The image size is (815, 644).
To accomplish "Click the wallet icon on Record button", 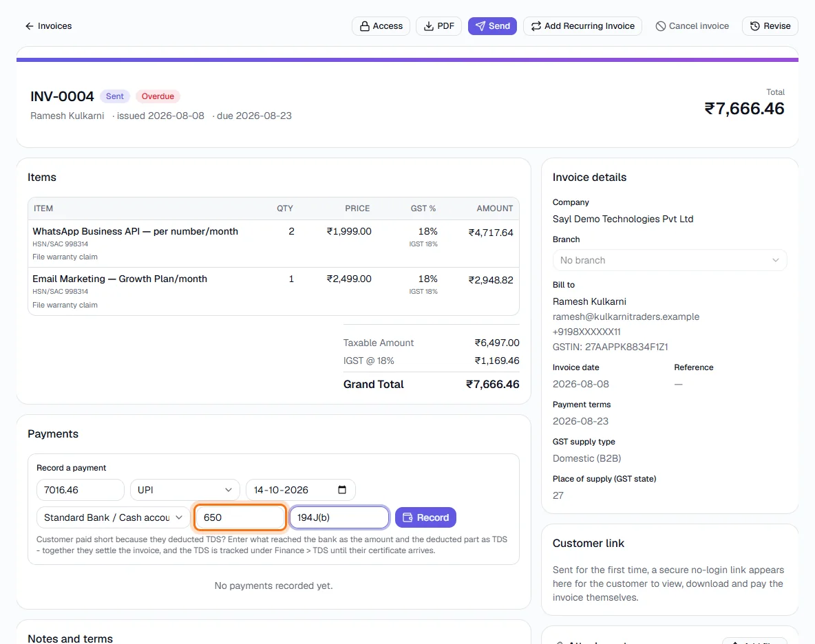I will coord(408,517).
